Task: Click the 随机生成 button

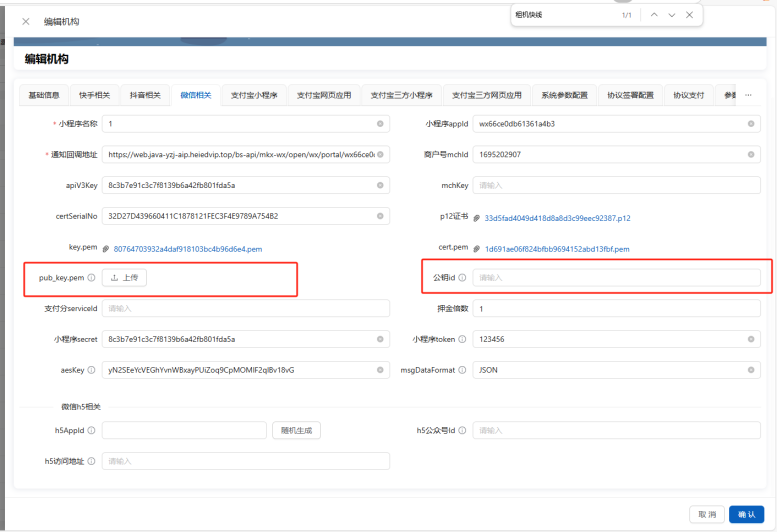Action: (296, 430)
